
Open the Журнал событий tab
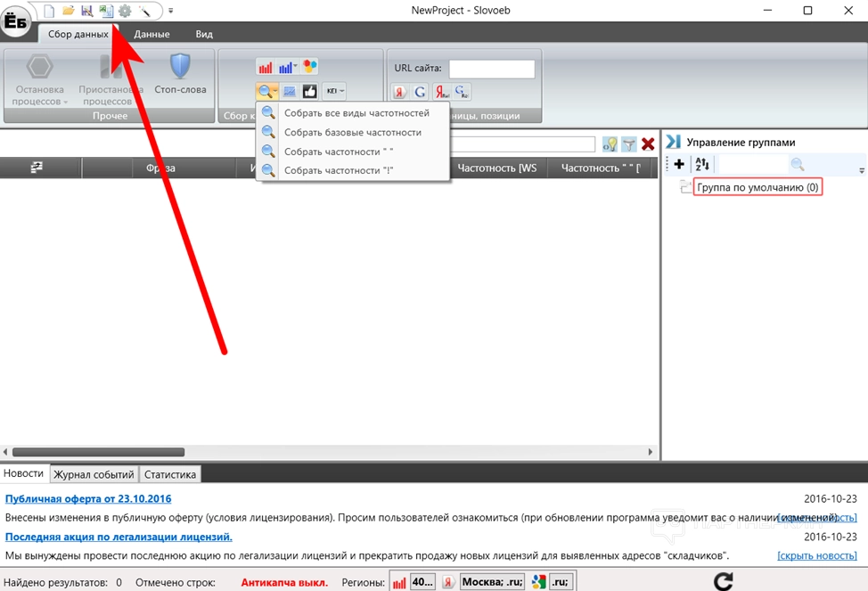94,474
